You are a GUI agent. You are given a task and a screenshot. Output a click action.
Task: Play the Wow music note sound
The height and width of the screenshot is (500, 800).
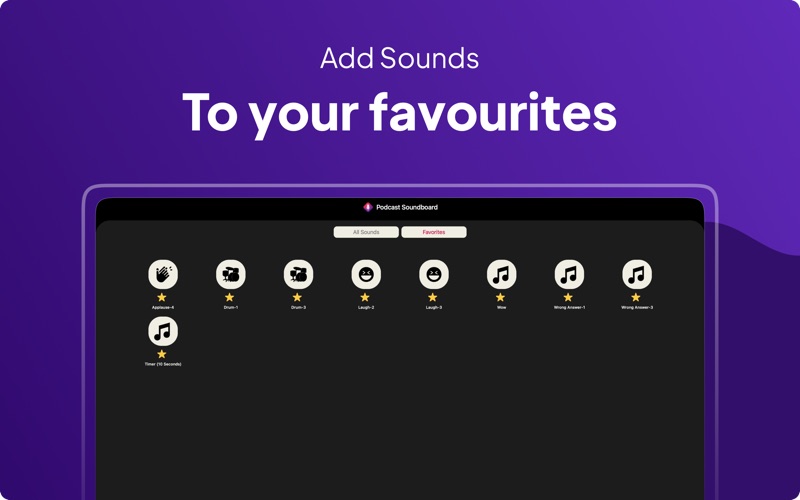tap(502, 274)
